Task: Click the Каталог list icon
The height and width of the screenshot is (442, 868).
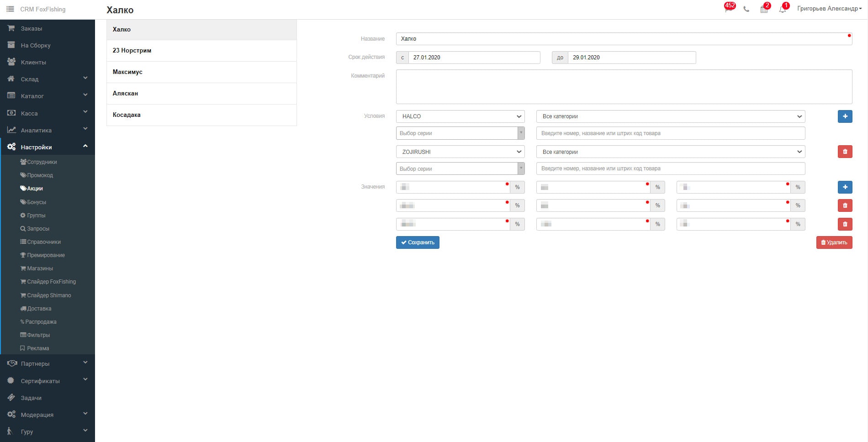Action: (x=11, y=96)
